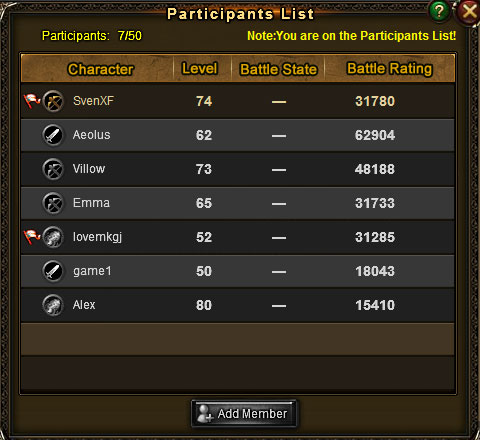Screen dimensions: 480x440
Task: Click the red flag beside lovemkgj
Action: click(x=32, y=237)
